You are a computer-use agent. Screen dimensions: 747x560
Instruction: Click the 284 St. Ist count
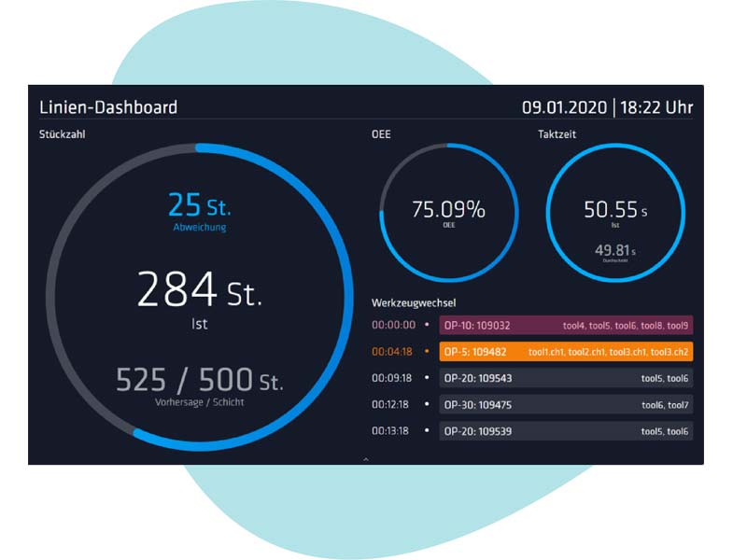199,289
